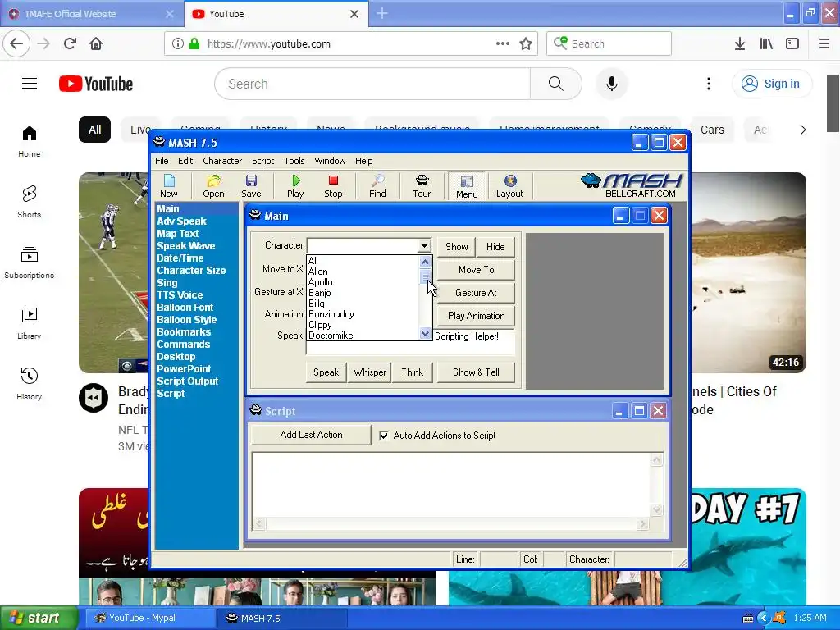Click the YouTube search magnifier button
Image resolution: width=840 pixels, height=630 pixels.
pyautogui.click(x=556, y=84)
